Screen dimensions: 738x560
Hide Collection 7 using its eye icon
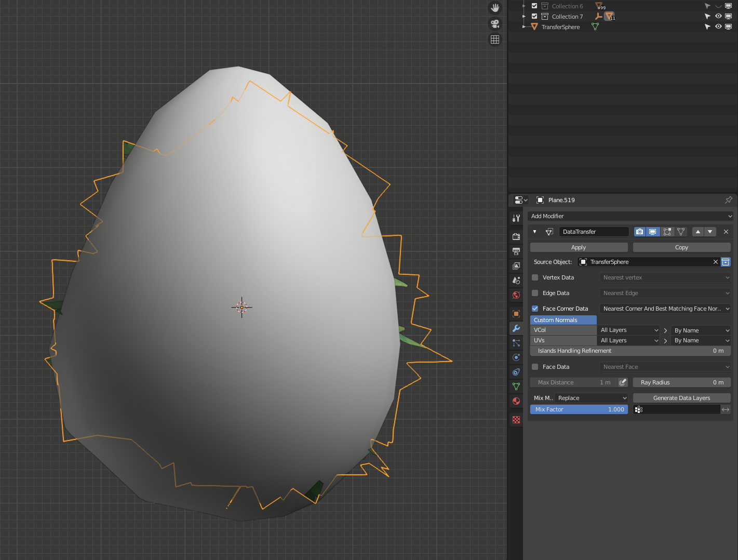pyautogui.click(x=718, y=17)
